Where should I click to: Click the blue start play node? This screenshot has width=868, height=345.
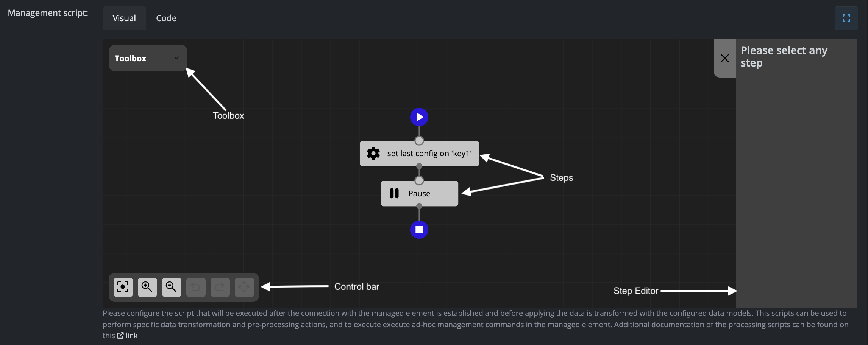(419, 117)
